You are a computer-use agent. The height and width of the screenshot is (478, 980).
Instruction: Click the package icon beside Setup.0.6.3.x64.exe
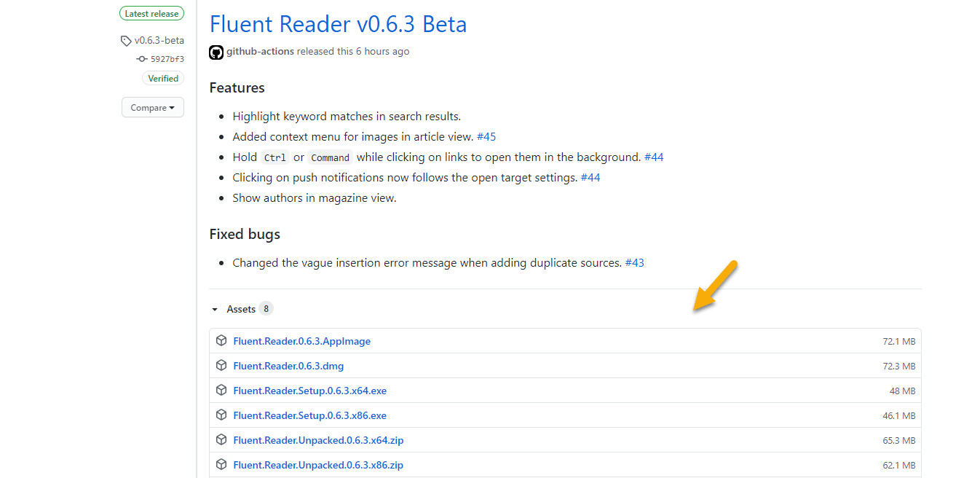coord(221,390)
